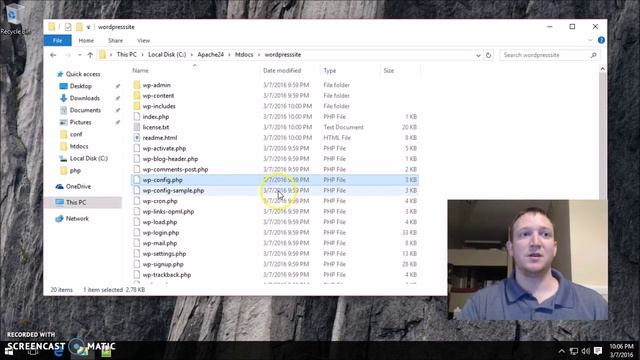Click the Properties quick access toolbar icon
The width and height of the screenshot is (640, 360).
68,27
